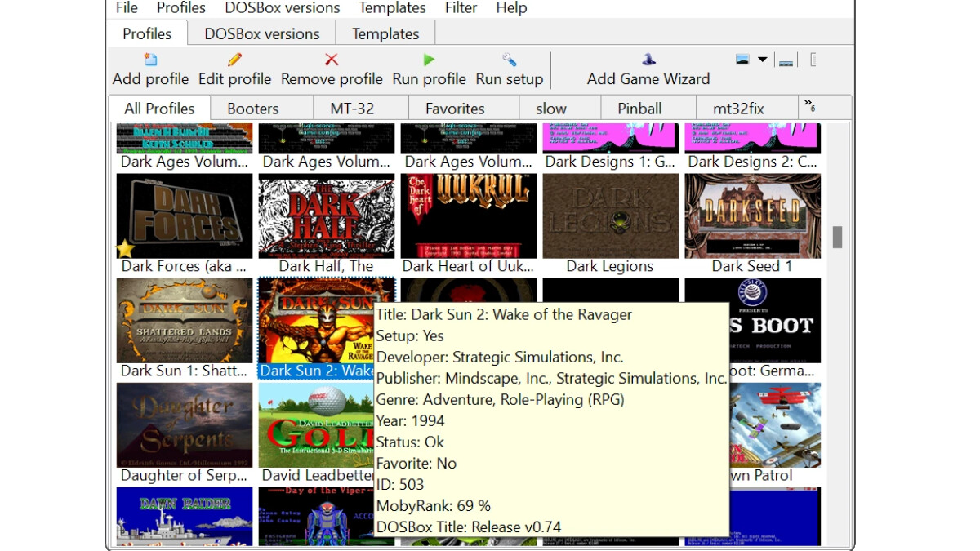Switch to the Templates tab
This screenshot has height=551, width=980.
pos(385,33)
